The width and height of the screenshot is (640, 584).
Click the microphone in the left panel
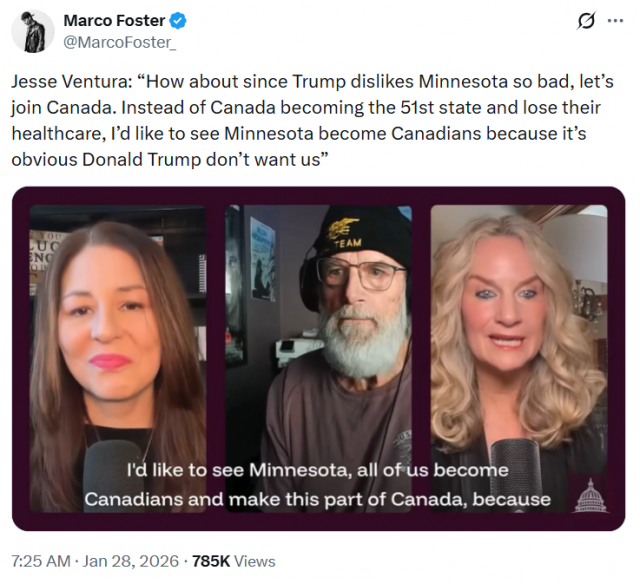click(x=106, y=470)
